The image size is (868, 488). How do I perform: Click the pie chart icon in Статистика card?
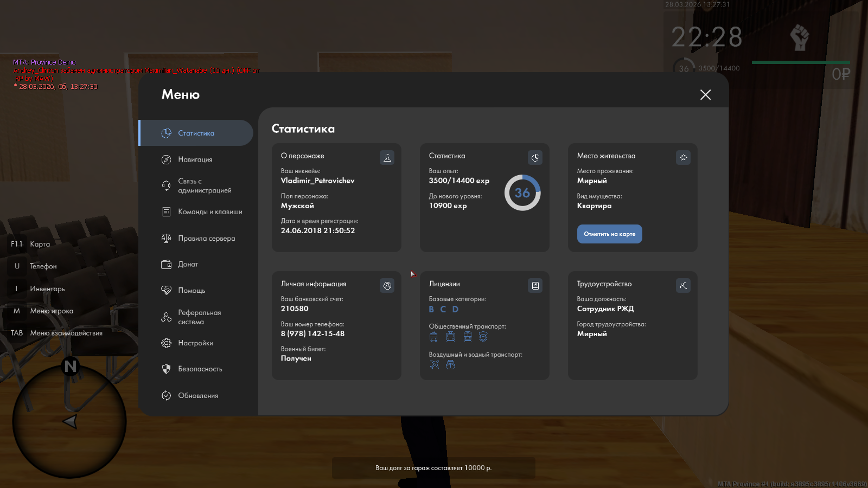point(535,158)
